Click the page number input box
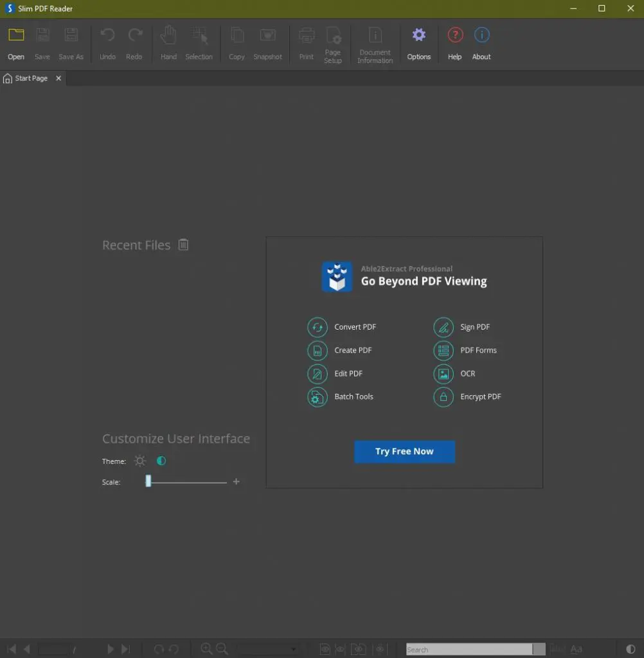Image resolution: width=644 pixels, height=658 pixels. (53, 649)
